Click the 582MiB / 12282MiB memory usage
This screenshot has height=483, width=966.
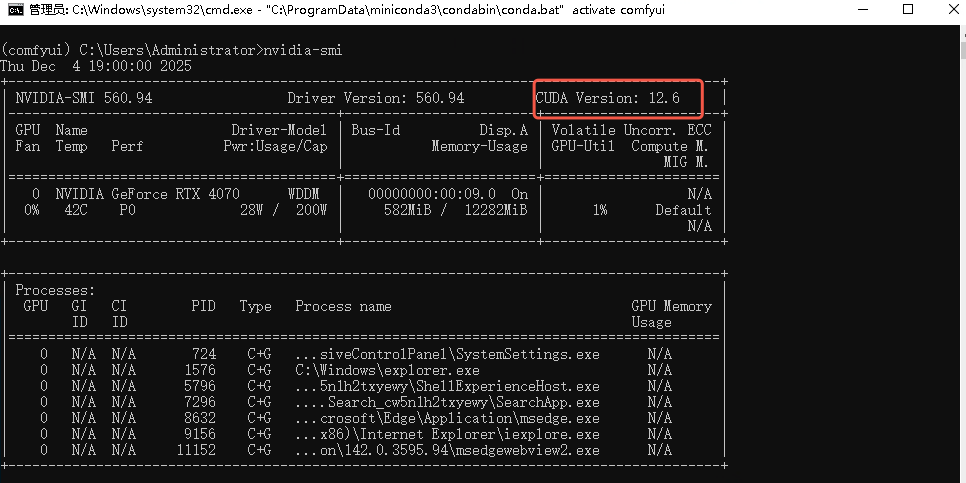tap(455, 210)
